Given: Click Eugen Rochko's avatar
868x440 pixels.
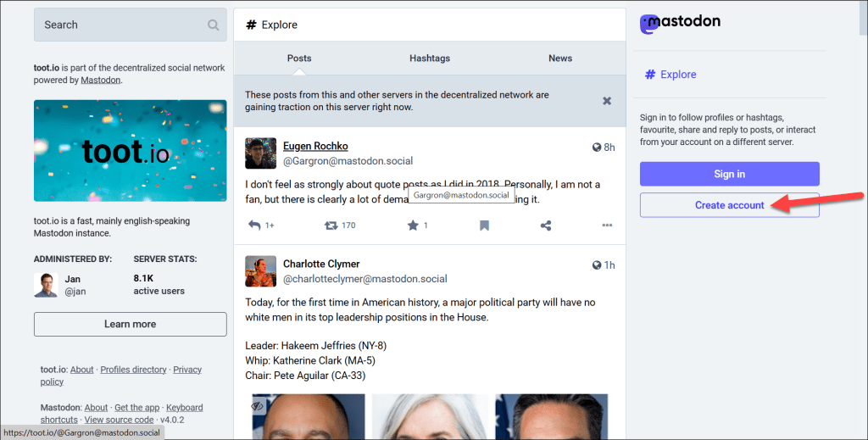Looking at the screenshot, I should tap(261, 153).
